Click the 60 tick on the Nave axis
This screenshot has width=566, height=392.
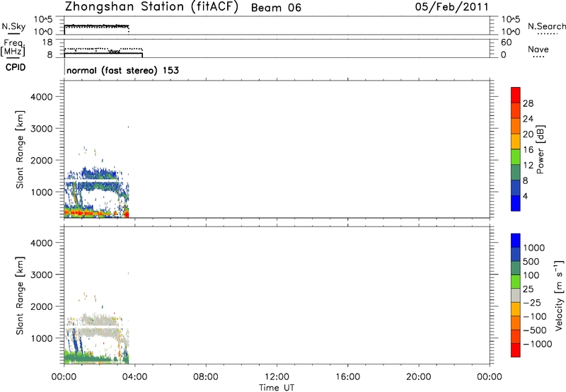[507, 42]
